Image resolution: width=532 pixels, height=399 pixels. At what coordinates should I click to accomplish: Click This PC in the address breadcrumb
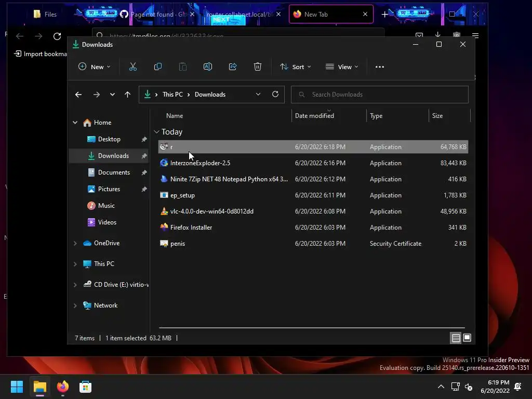(172, 95)
